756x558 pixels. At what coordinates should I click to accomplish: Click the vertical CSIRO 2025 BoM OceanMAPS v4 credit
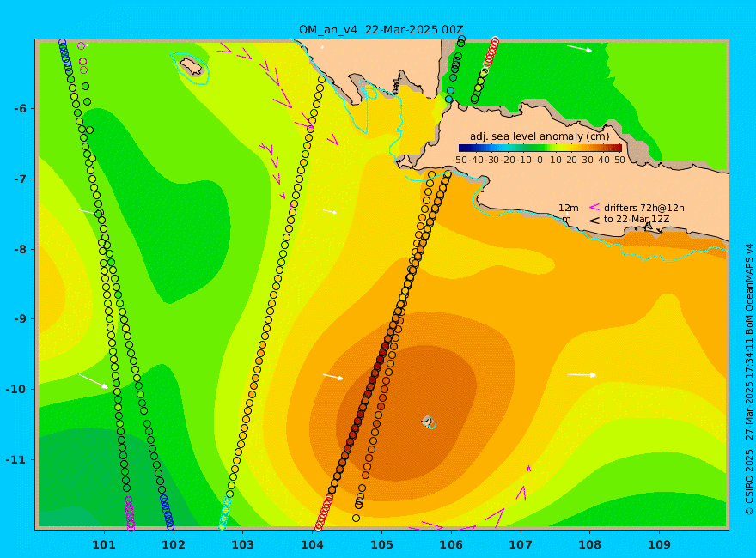coord(749,379)
